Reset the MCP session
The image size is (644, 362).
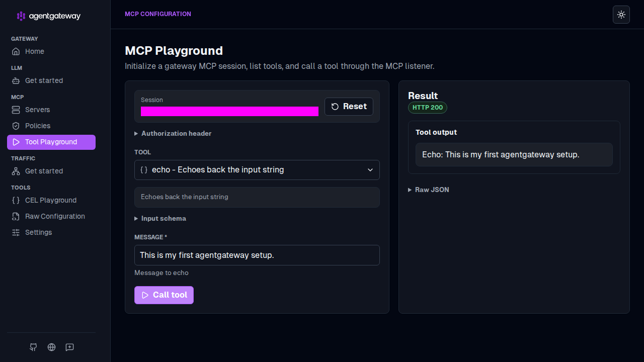coord(349,107)
